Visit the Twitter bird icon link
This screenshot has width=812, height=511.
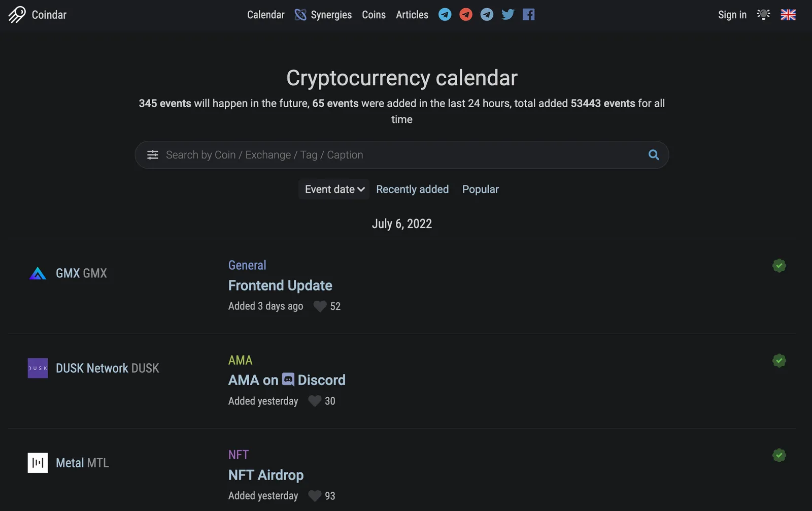tap(508, 14)
